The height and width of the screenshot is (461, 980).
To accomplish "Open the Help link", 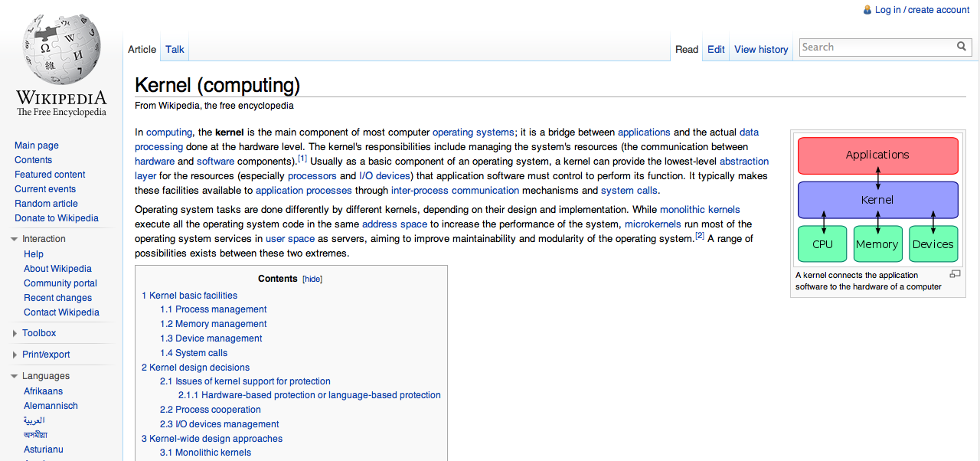I will (34, 254).
